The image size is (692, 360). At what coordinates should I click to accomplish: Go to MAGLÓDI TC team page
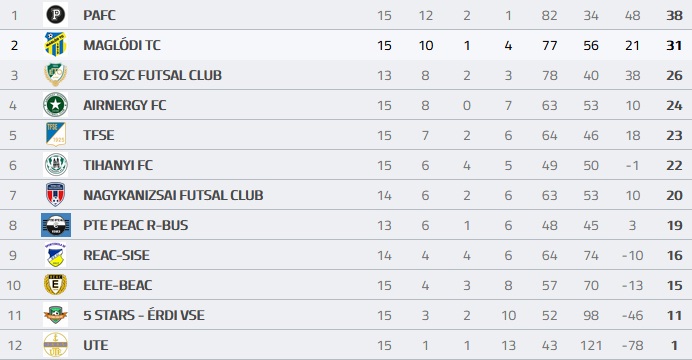[x=122, y=45]
